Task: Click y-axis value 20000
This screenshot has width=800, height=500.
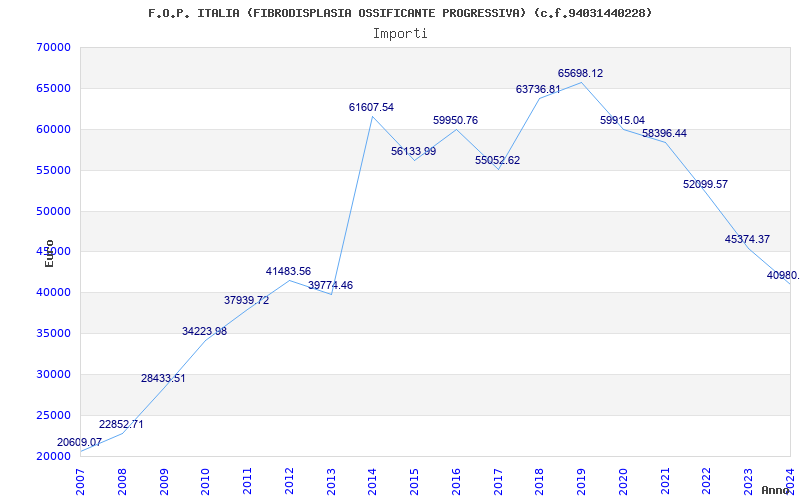Action: tap(53, 456)
